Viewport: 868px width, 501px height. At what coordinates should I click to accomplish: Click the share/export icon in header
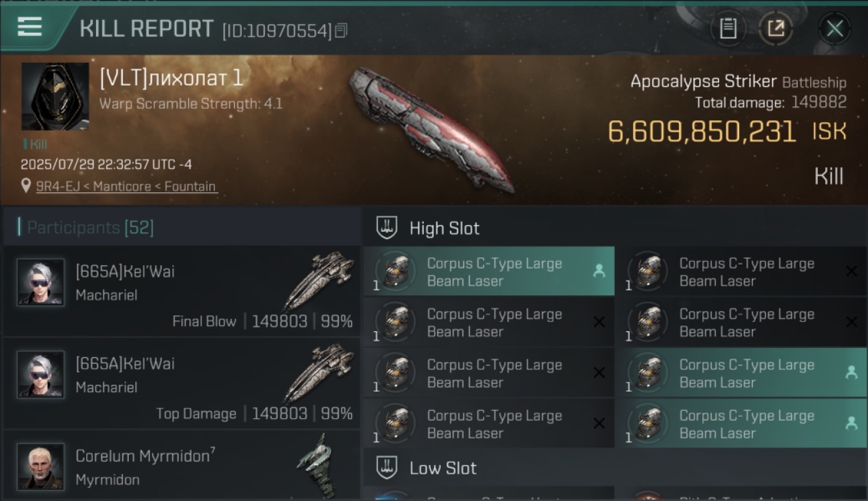click(x=776, y=28)
